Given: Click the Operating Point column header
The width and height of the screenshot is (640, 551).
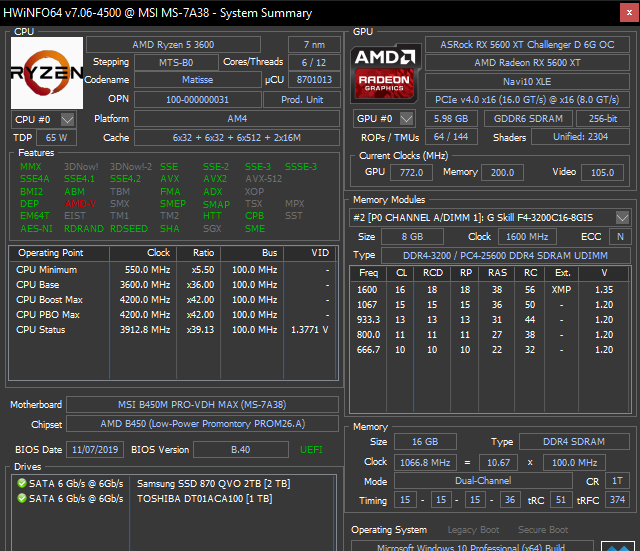Looking at the screenshot, I should coord(59,253).
